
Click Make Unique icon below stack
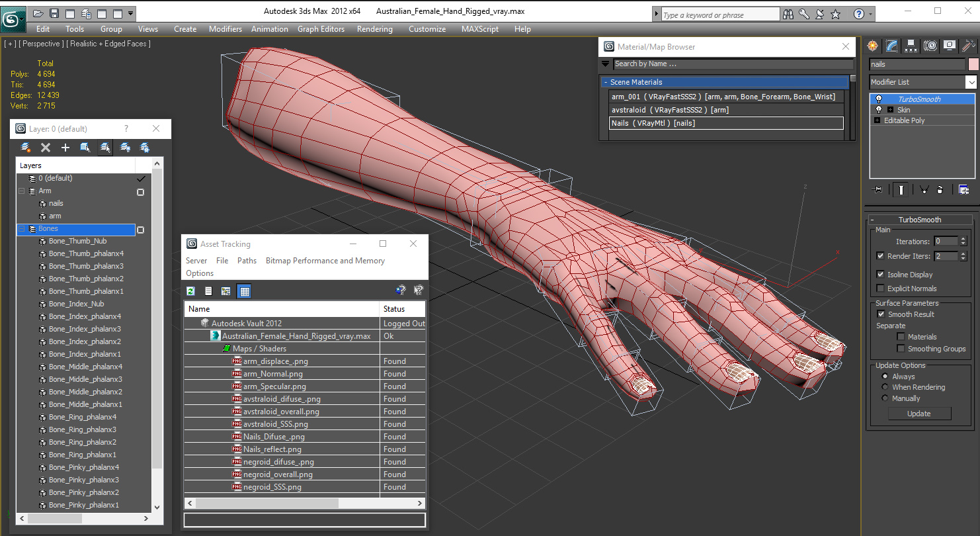[924, 190]
